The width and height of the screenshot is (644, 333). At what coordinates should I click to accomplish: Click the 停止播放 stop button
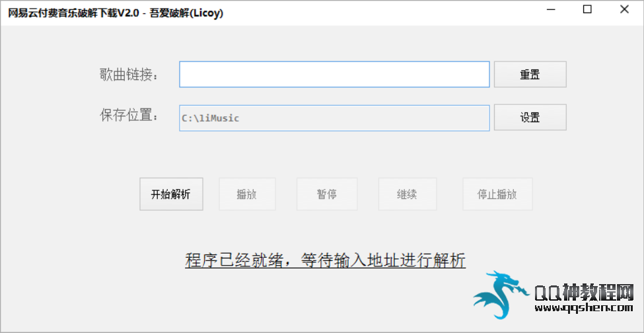click(497, 194)
